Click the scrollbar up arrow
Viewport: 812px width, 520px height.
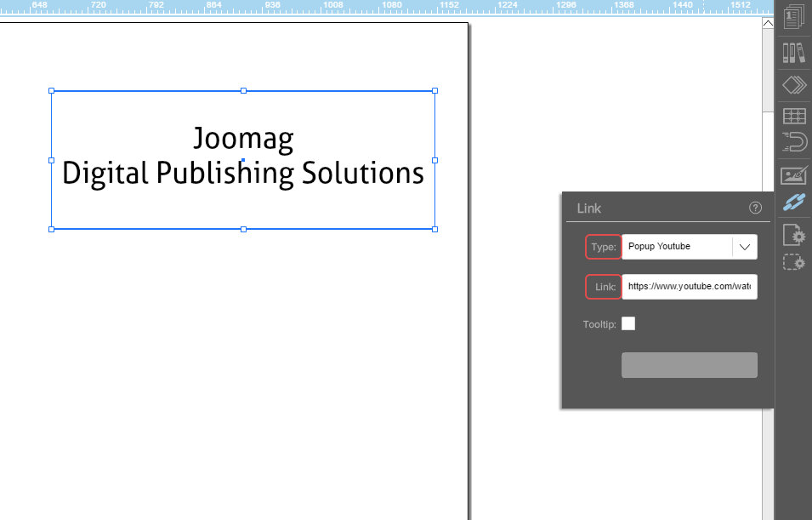point(768,24)
